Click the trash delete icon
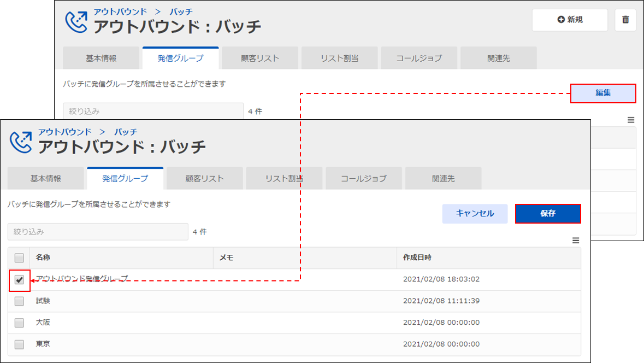 tap(625, 20)
